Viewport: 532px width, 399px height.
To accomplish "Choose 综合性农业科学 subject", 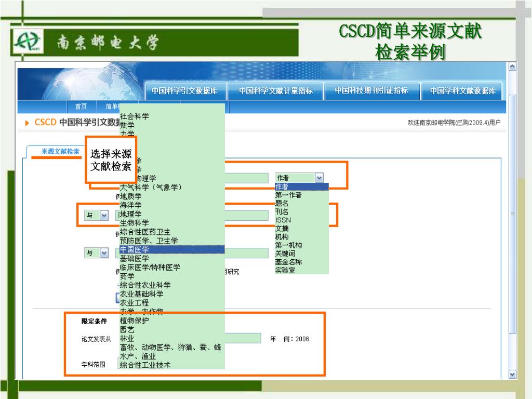I will [172, 285].
